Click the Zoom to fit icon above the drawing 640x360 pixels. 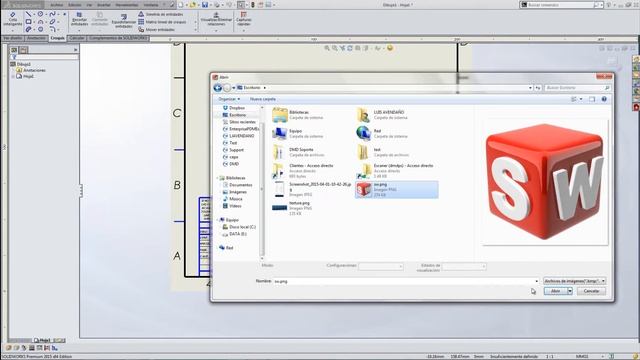point(327,48)
